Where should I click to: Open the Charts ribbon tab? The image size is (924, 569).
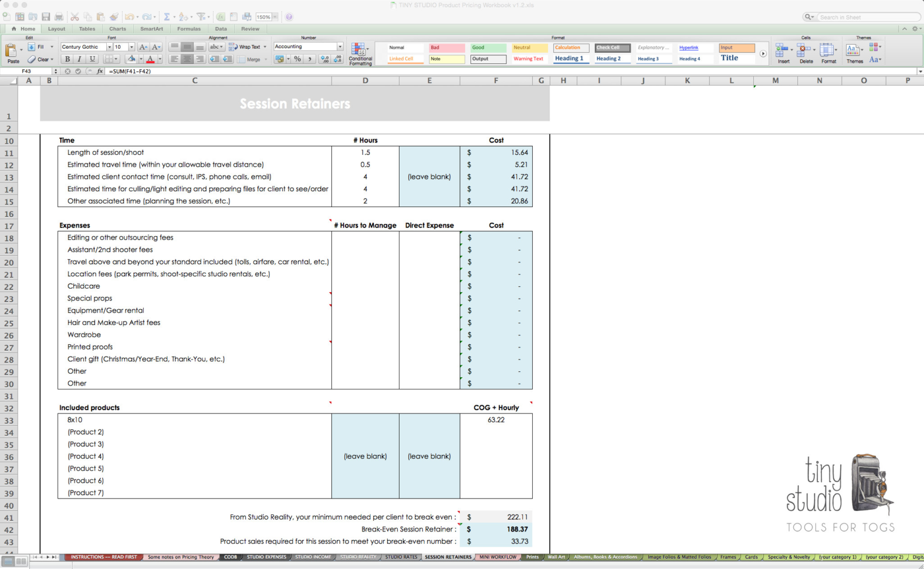(117, 29)
